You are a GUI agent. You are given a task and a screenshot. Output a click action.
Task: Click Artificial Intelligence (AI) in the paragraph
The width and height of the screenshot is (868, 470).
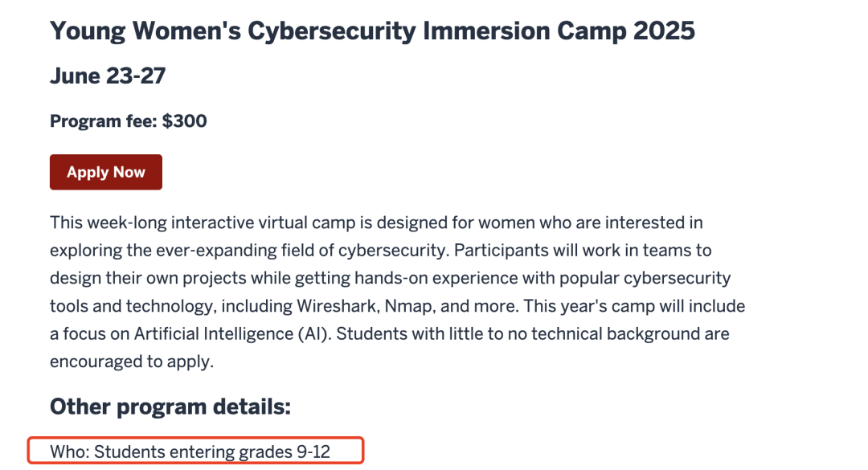(232, 333)
